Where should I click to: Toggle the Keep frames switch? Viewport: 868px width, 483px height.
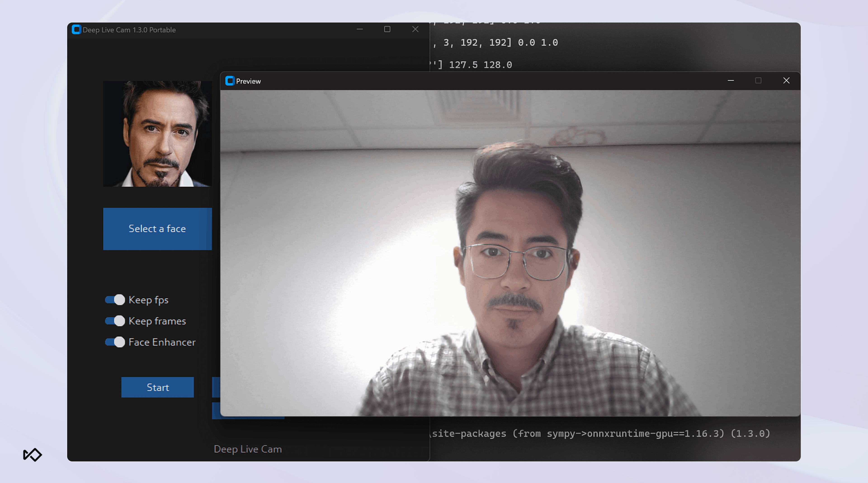click(x=115, y=321)
